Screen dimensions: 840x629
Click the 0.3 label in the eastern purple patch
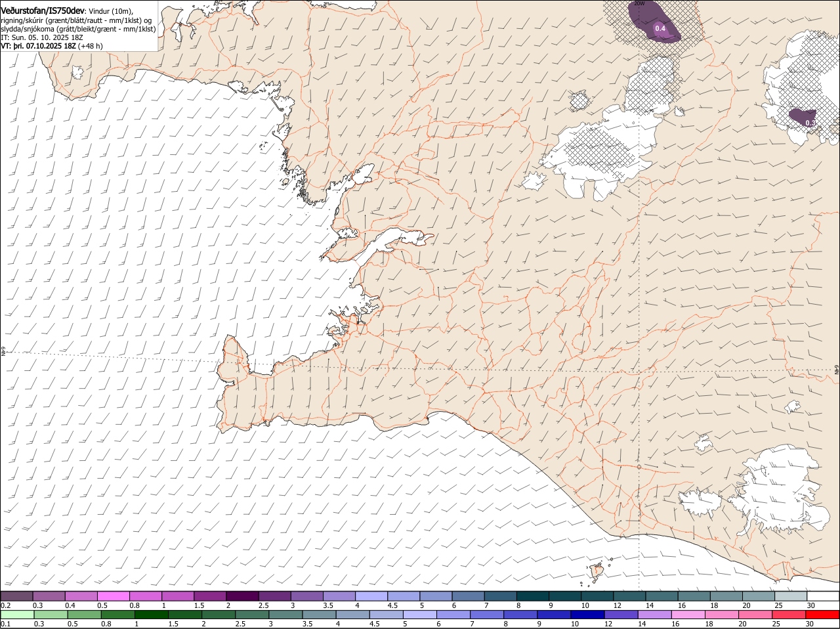click(810, 123)
